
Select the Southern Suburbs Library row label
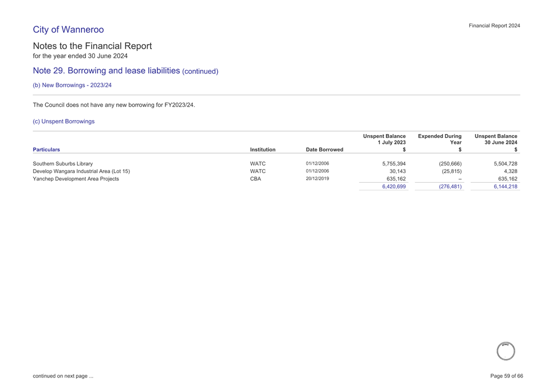coord(63,164)
